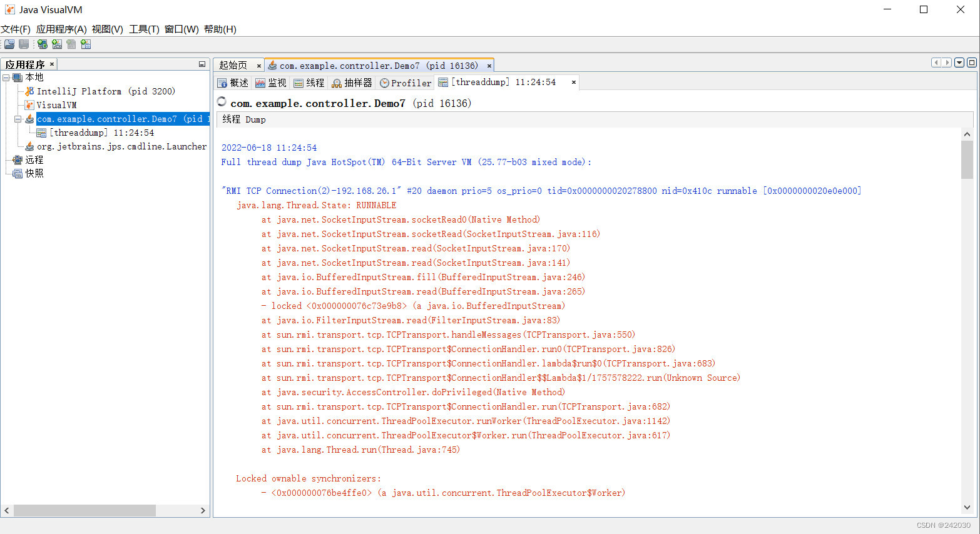Click the Save snapshot toolbar icon
Screen dimensions: 980x534
[x=24, y=44]
